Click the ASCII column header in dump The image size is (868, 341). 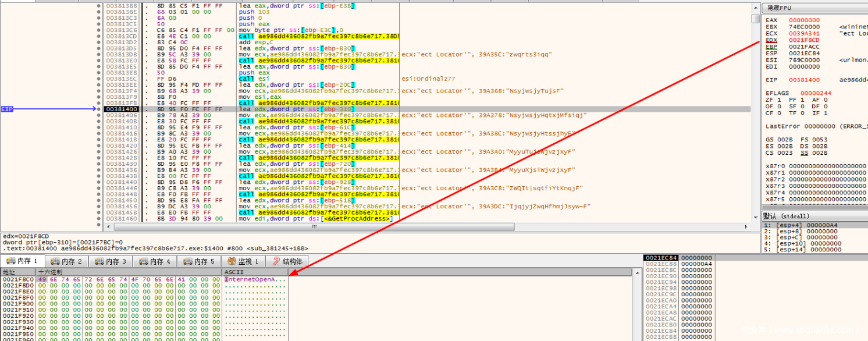(234, 272)
